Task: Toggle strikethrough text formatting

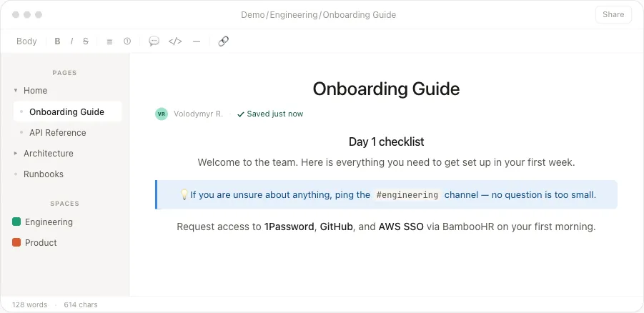Action: coord(86,41)
